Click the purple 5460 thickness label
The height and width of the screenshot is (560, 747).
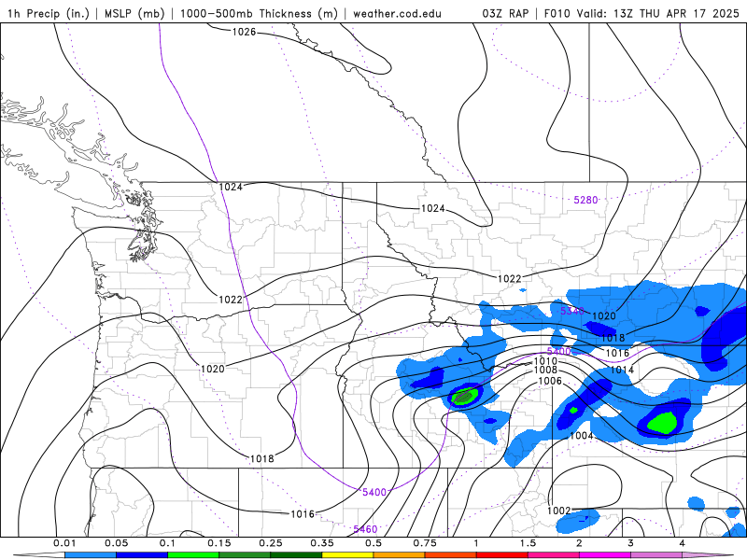[x=365, y=529]
